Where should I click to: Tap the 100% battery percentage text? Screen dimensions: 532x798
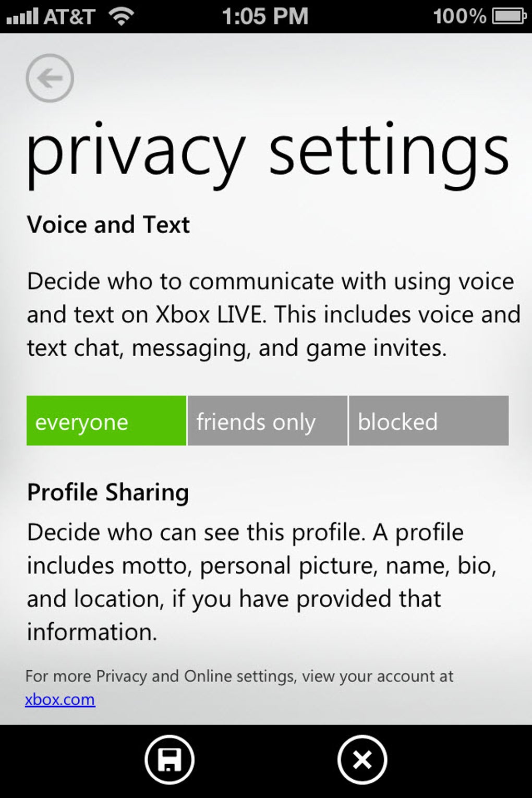[x=459, y=17]
